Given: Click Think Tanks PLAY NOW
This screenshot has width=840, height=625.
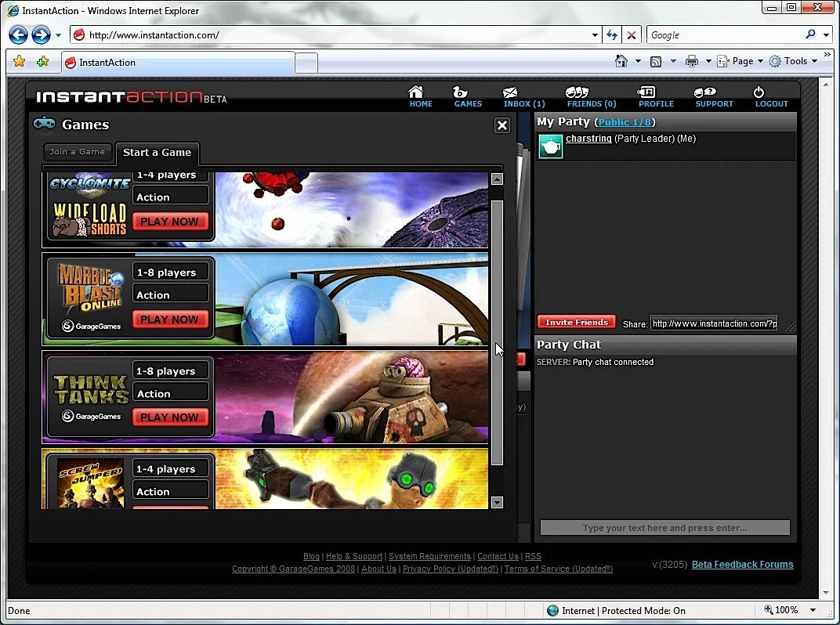Looking at the screenshot, I should pyautogui.click(x=170, y=417).
